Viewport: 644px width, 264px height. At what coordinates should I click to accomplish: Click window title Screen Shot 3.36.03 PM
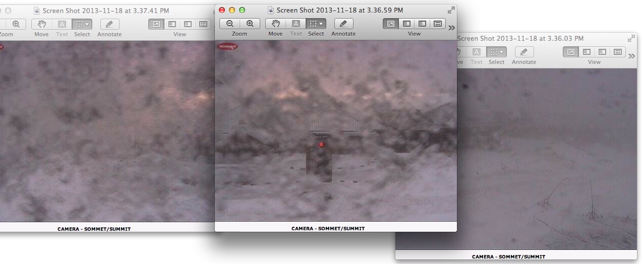click(520, 38)
